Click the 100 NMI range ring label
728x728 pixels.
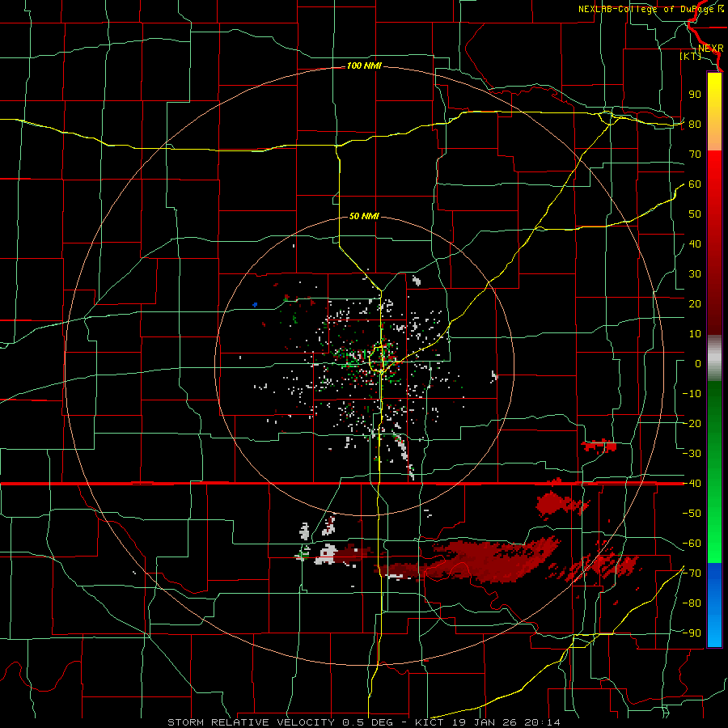(x=364, y=66)
